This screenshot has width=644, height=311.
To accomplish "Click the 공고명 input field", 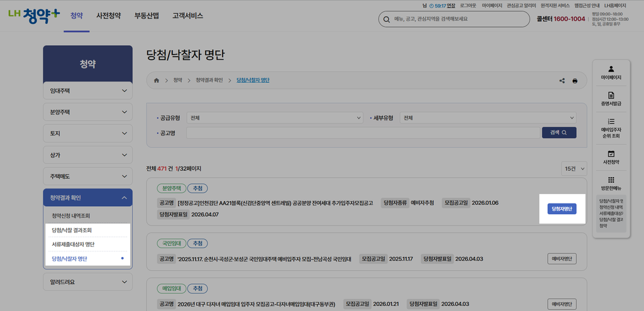I will [363, 133].
